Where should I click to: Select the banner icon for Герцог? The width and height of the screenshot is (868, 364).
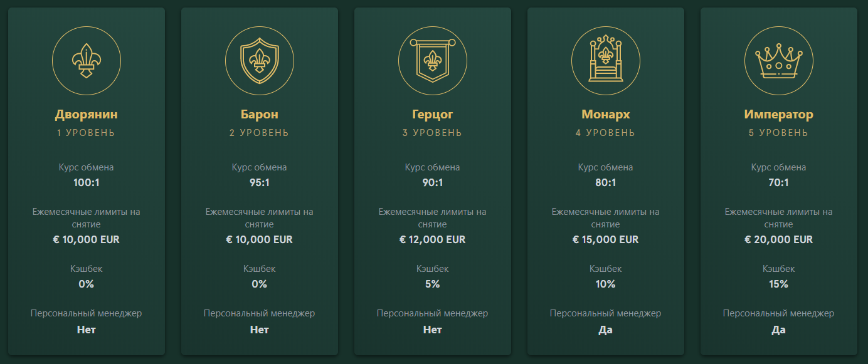point(433,61)
